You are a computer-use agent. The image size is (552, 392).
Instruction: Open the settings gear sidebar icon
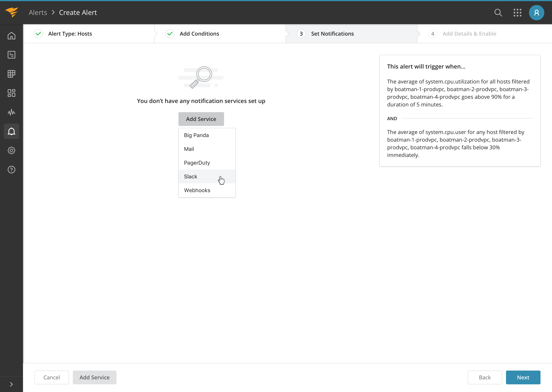click(11, 150)
